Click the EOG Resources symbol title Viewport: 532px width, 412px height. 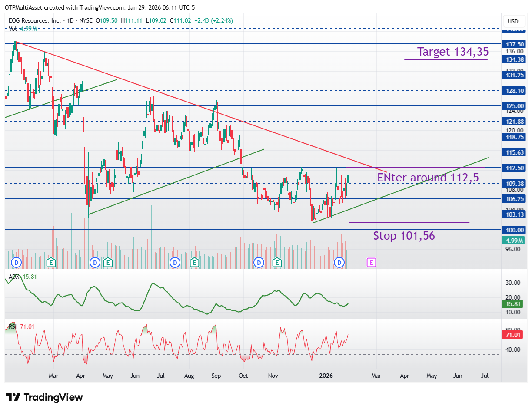coord(36,20)
